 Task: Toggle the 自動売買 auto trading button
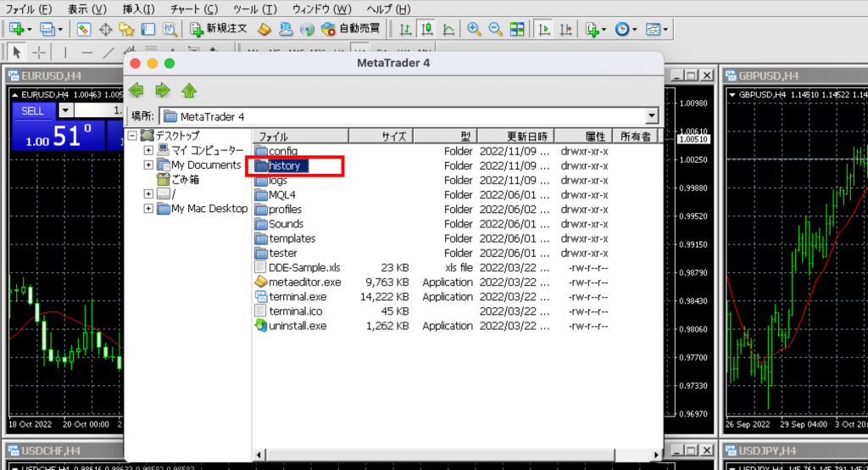(351, 29)
